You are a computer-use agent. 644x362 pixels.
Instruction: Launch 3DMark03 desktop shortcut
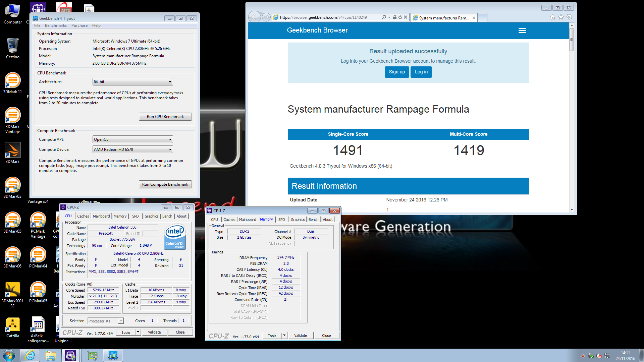(12, 188)
